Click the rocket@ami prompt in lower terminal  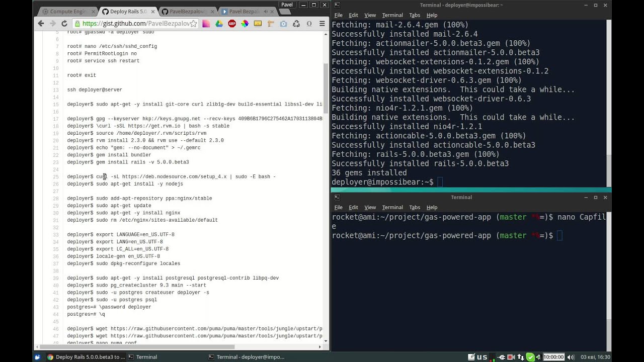pos(442,236)
